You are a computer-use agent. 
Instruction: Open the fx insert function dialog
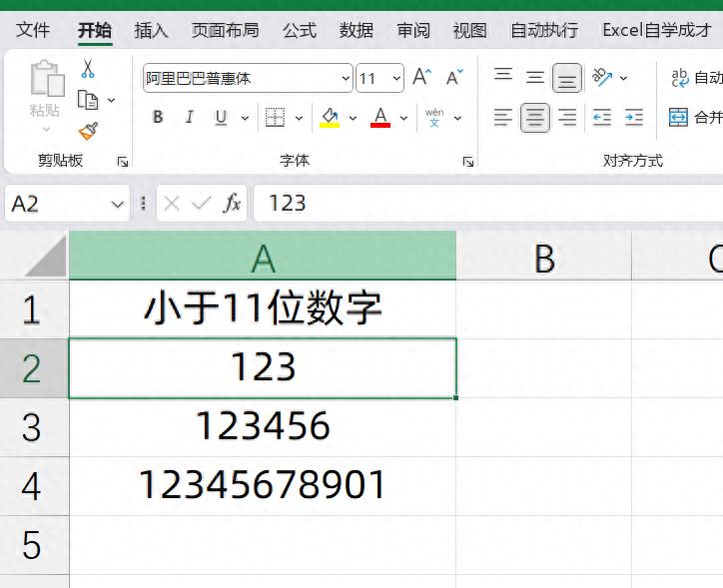232,204
